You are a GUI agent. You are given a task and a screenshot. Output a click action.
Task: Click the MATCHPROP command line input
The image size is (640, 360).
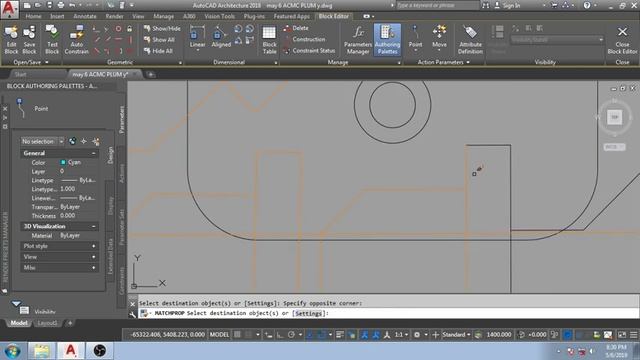(x=388, y=313)
